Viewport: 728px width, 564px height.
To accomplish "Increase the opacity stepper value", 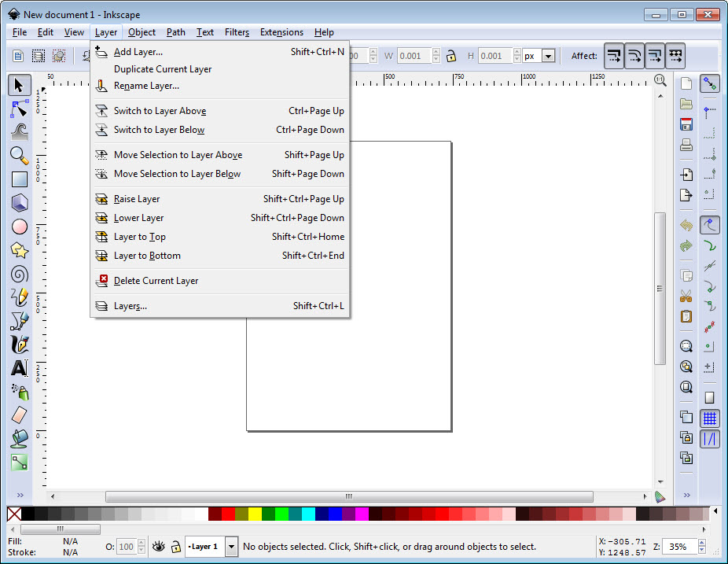I will [x=142, y=543].
